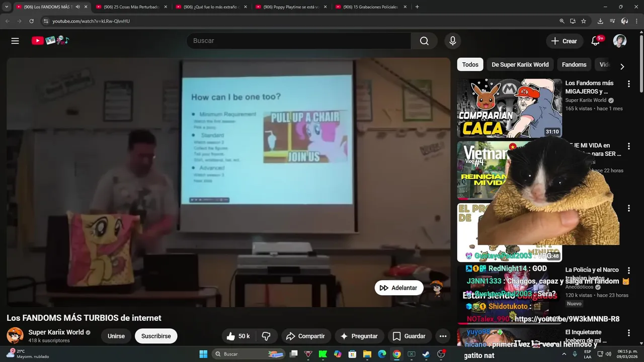Reload the page in Chrome
Screen dimensions: 644x362
(x=31, y=21)
